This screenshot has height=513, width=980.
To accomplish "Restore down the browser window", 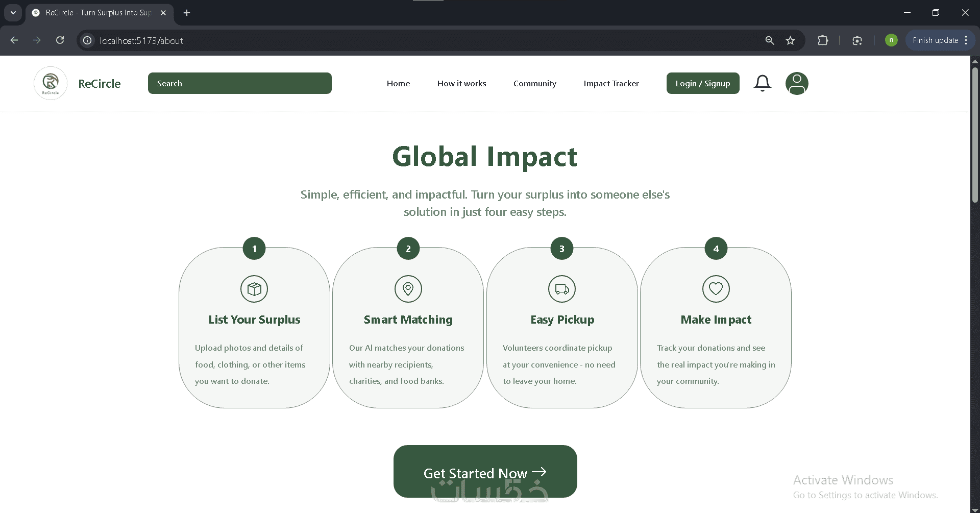I will click(x=936, y=13).
